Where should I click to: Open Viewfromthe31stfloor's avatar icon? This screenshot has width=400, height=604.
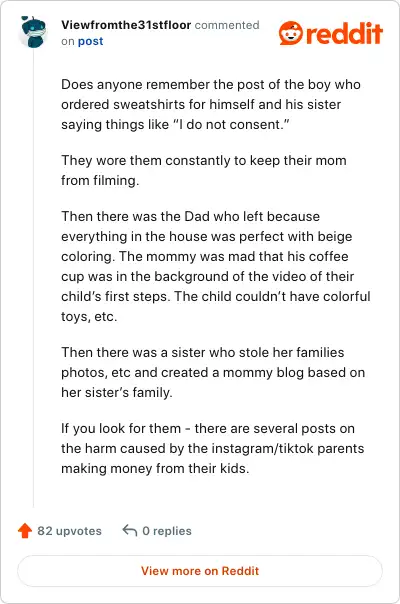pos(33,32)
